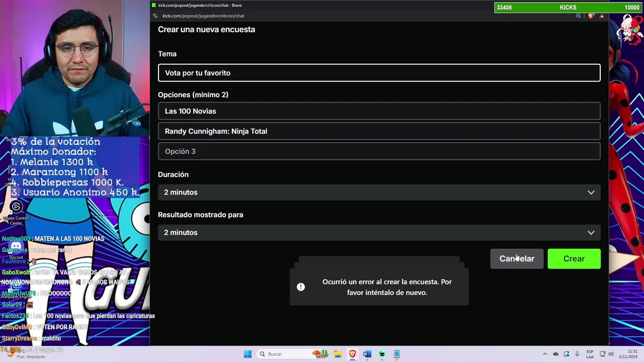The image size is (644, 362).
Task: Click the site info icon in address bar
Action: (155, 16)
